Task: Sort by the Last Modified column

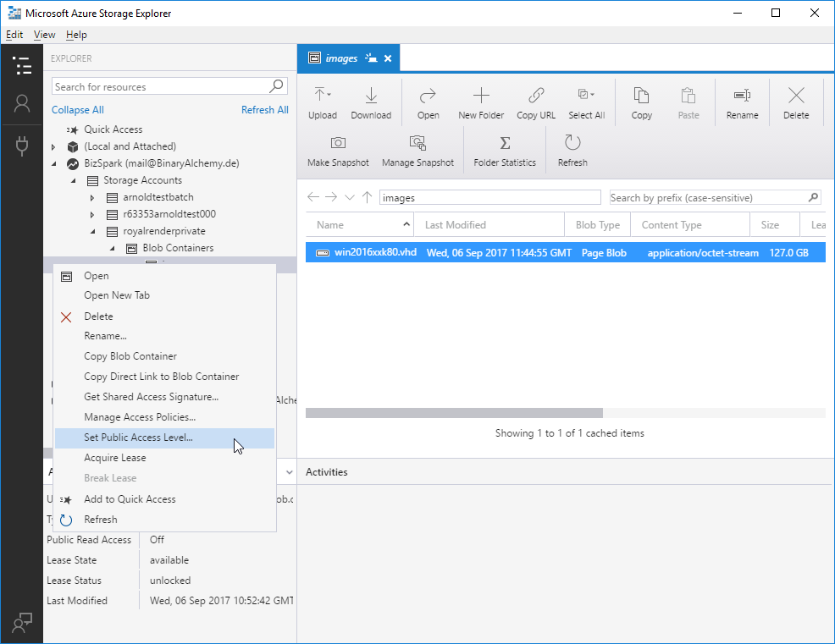Action: [x=489, y=225]
